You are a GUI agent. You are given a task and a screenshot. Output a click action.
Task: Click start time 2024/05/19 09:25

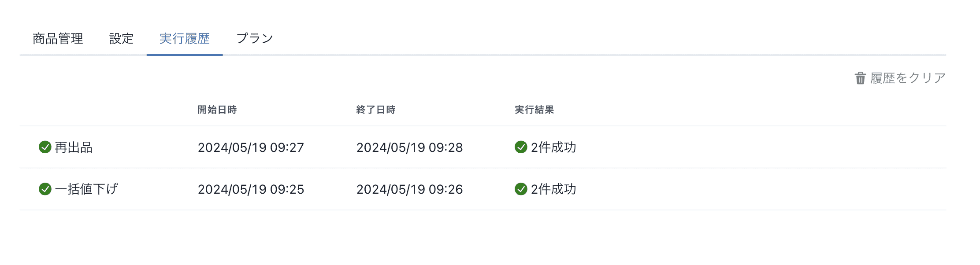[x=251, y=189]
